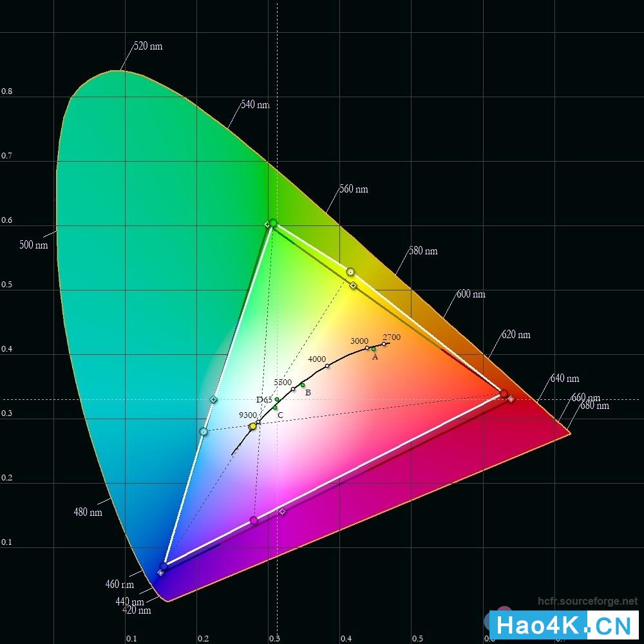Image resolution: width=644 pixels, height=644 pixels.
Task: Select the D65 reference white point
Action: (x=276, y=399)
